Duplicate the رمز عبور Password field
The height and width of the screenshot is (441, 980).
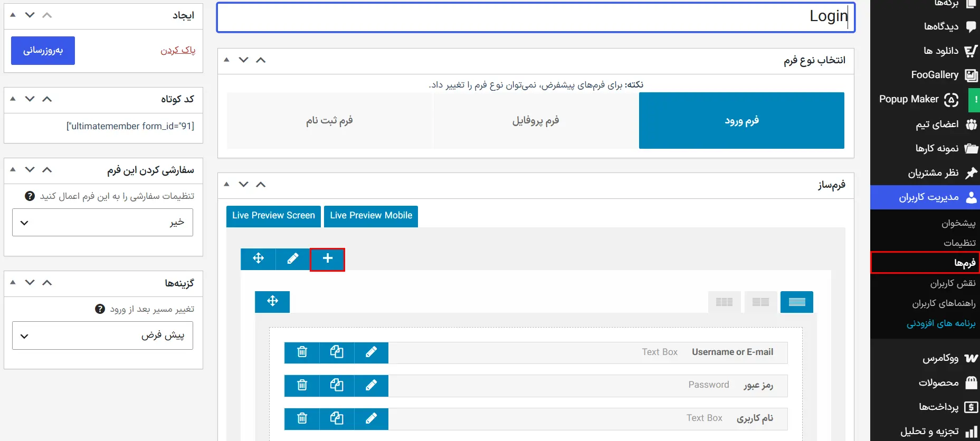pos(337,386)
